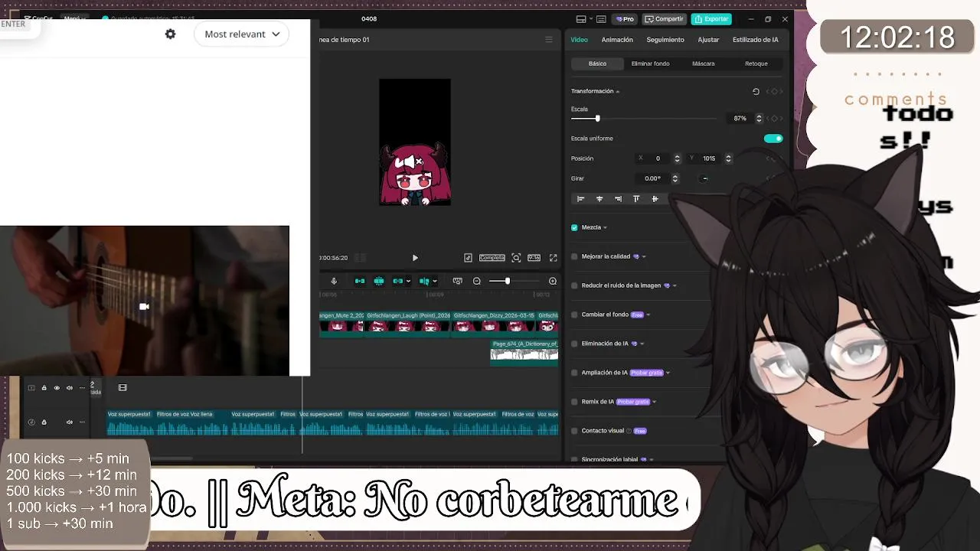
Task: Select the Básico sub-tab
Action: (598, 64)
